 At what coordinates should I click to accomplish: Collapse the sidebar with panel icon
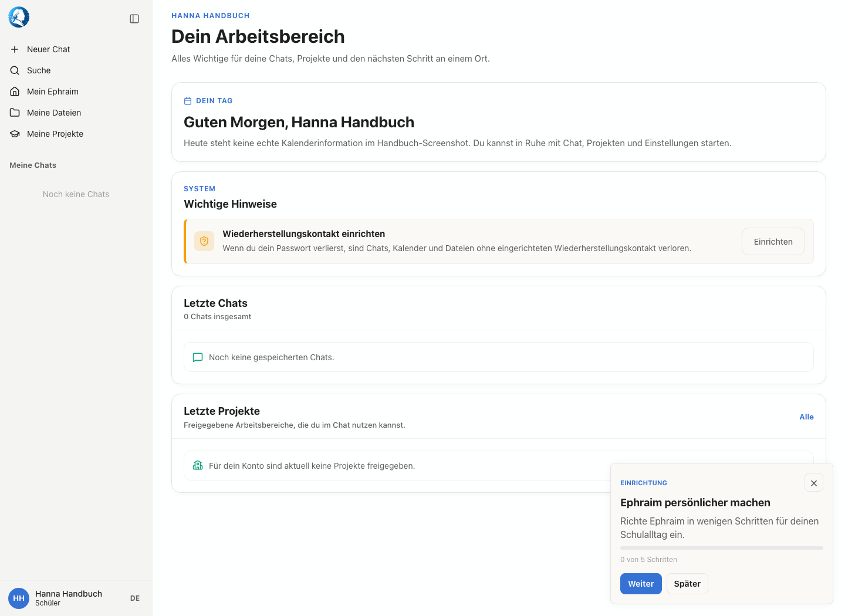click(x=134, y=19)
